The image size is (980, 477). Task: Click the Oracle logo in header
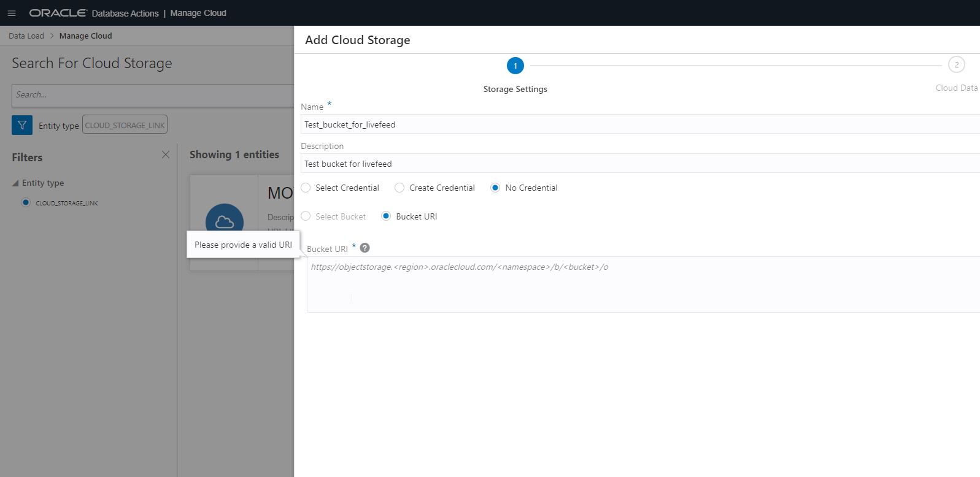coord(58,13)
